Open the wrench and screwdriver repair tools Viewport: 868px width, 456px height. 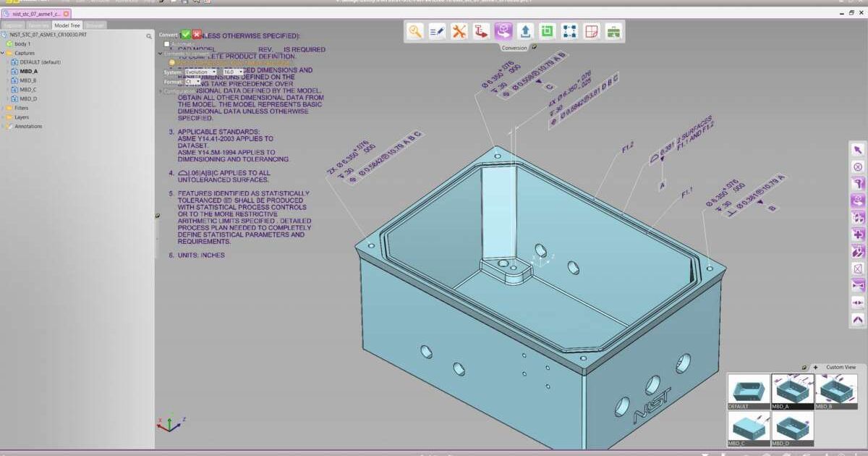pyautogui.click(x=459, y=31)
